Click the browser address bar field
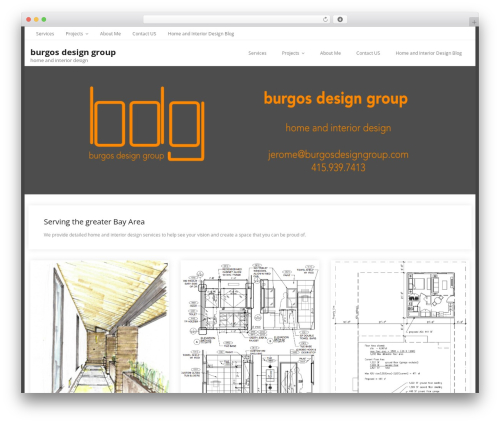Image resolution: width=500 pixels, height=423 pixels. pos(237,19)
